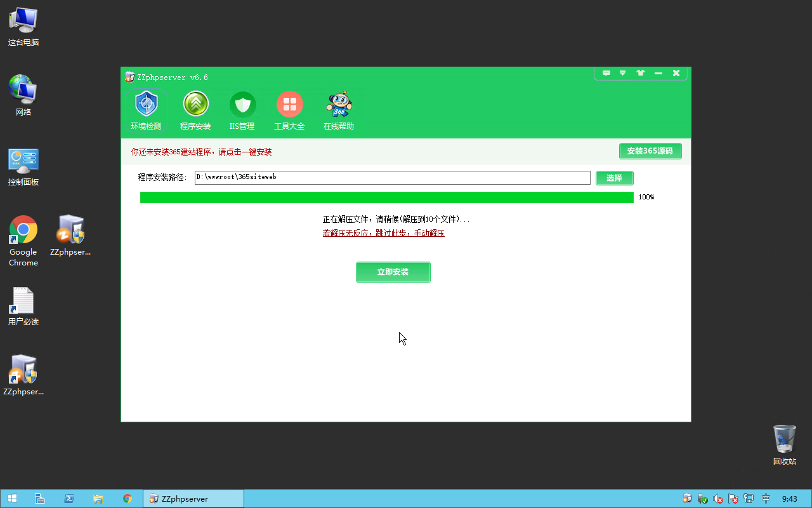The width and height of the screenshot is (812, 508).
Task: Click the muted volume tray icon
Action: point(718,498)
